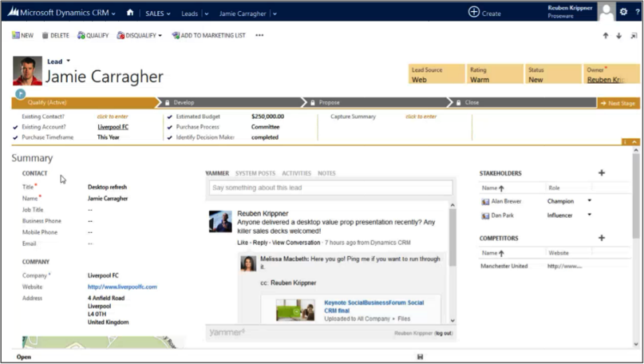
Task: Click the DISQUALIFY command
Action: point(136,35)
